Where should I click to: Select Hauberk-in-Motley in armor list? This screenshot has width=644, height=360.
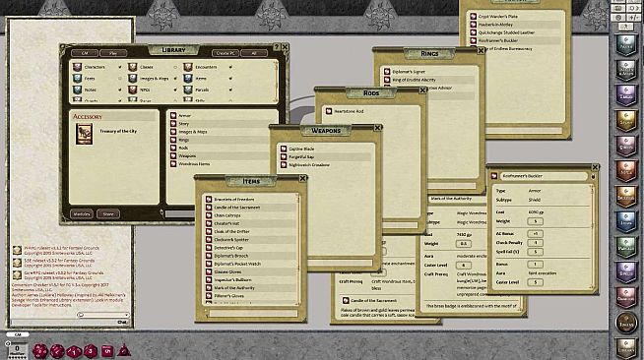515,25
